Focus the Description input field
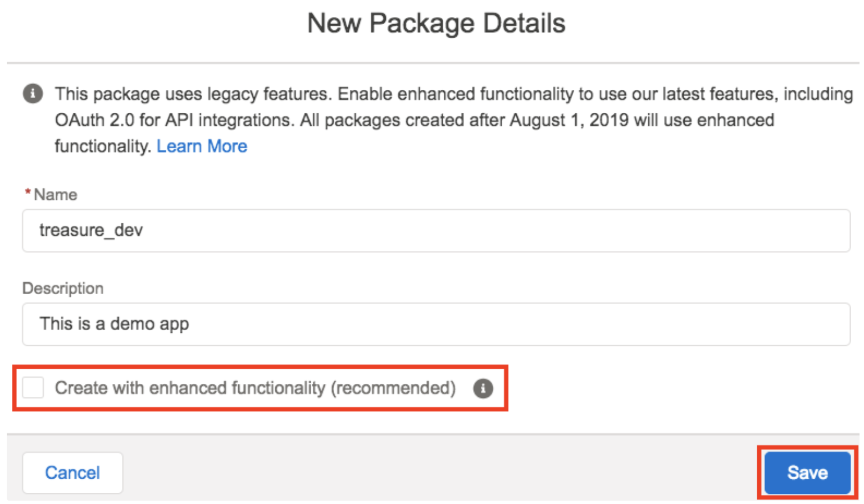The image size is (864, 504). pos(436,324)
